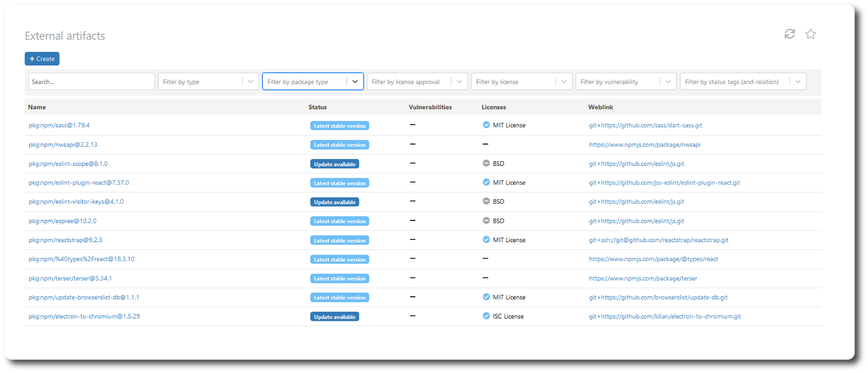The width and height of the screenshot is (868, 373).
Task: Open the Filter by license approval dropdown
Action: [x=417, y=82]
